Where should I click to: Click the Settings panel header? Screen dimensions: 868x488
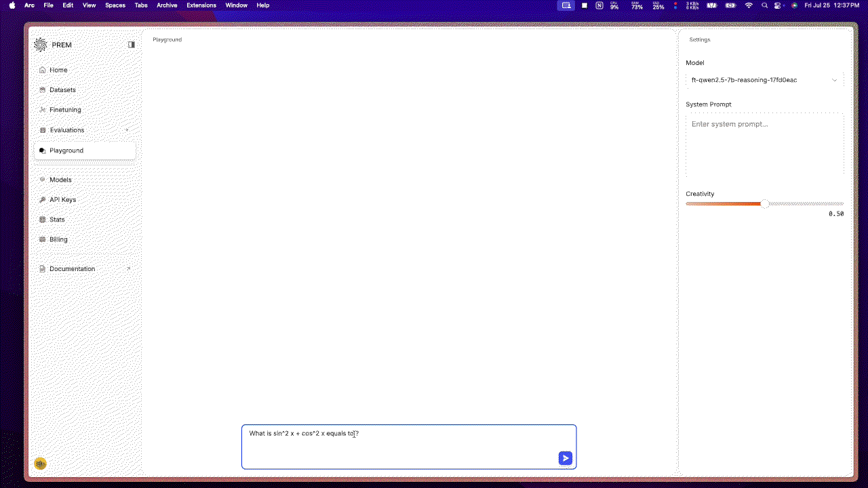pos(700,39)
